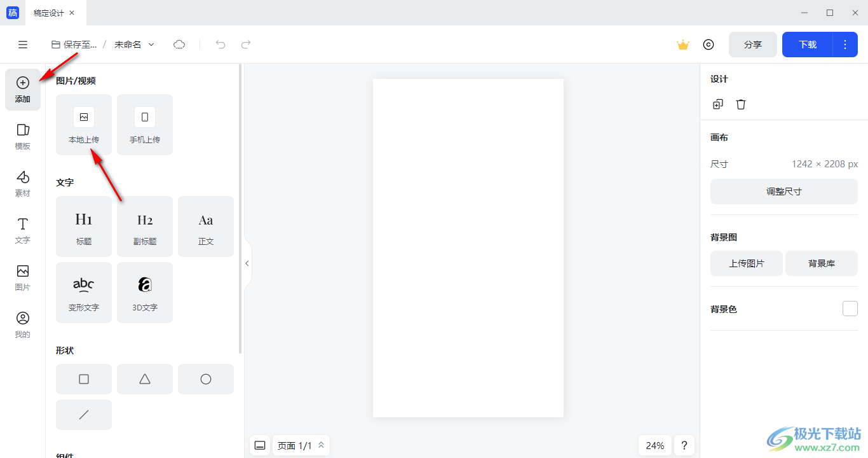Click the gold crown VIP icon
This screenshot has width=868, height=458.
click(x=683, y=45)
